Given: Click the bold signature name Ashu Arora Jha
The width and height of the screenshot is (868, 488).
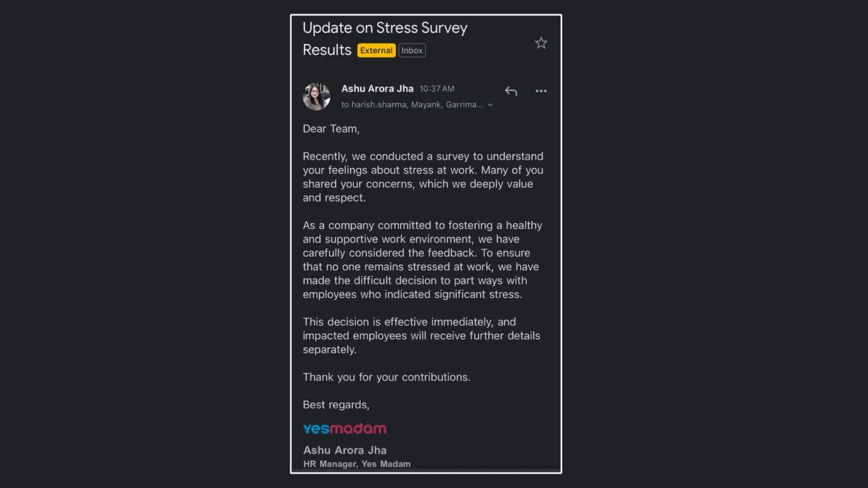Looking at the screenshot, I should point(344,450).
